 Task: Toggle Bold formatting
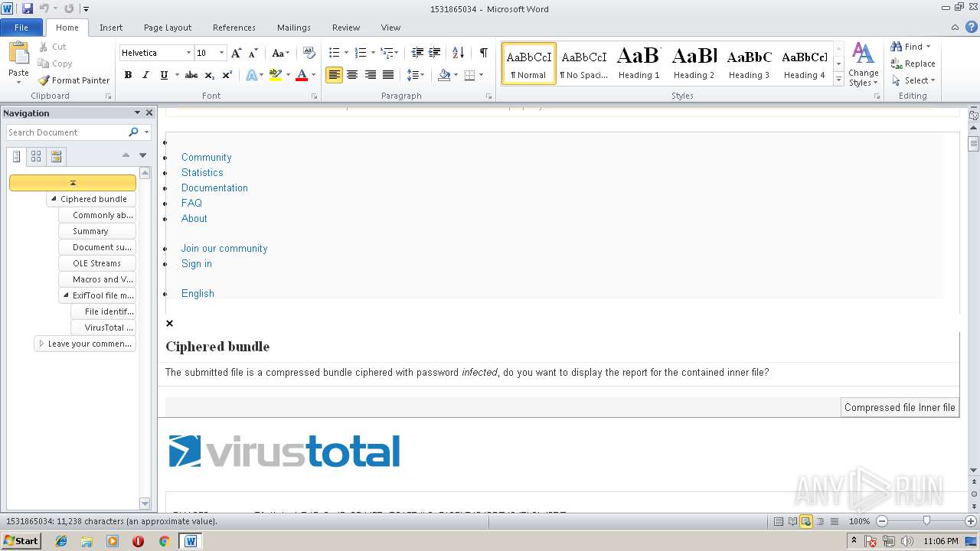point(128,75)
